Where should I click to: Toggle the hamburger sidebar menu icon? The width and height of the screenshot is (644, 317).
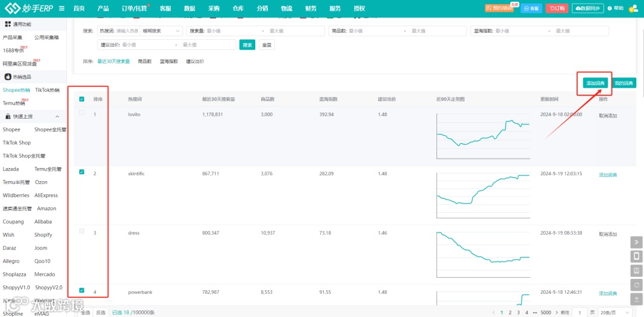pyautogui.click(x=61, y=8)
